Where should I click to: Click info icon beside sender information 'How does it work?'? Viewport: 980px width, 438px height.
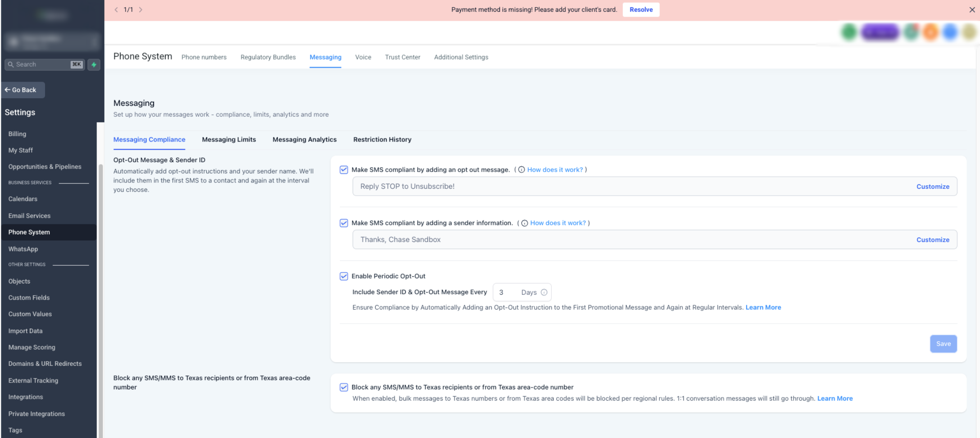[525, 223]
